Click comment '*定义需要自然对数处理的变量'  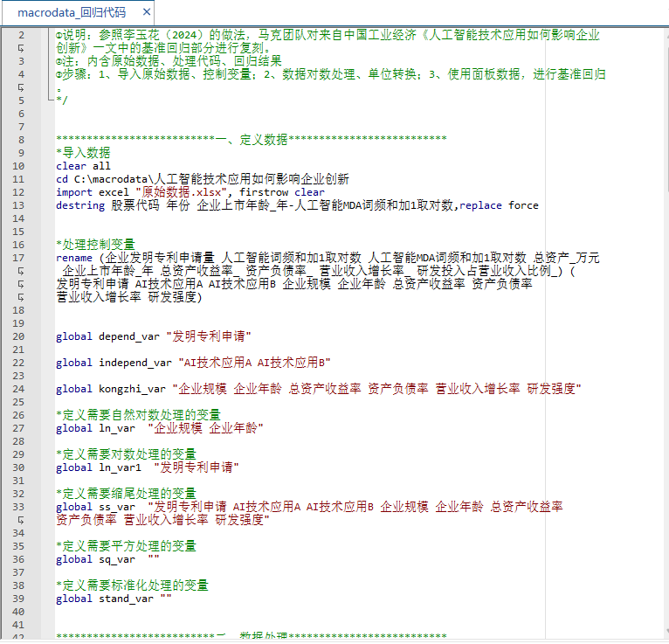[138, 415]
